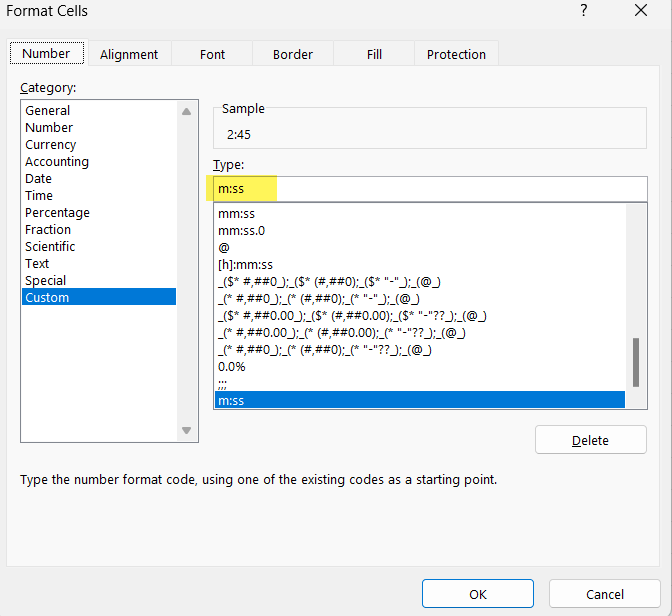
Task: Click into the Type format code field
Action: click(x=430, y=189)
